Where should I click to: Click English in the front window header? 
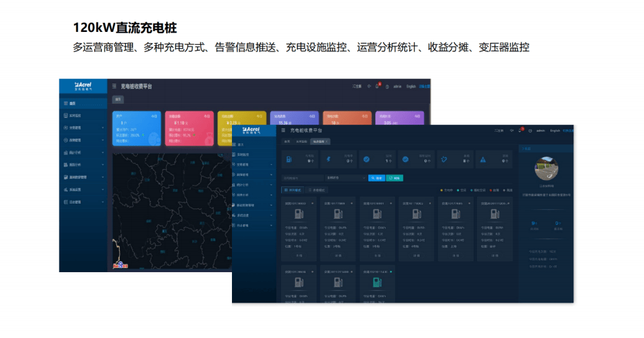click(x=555, y=131)
